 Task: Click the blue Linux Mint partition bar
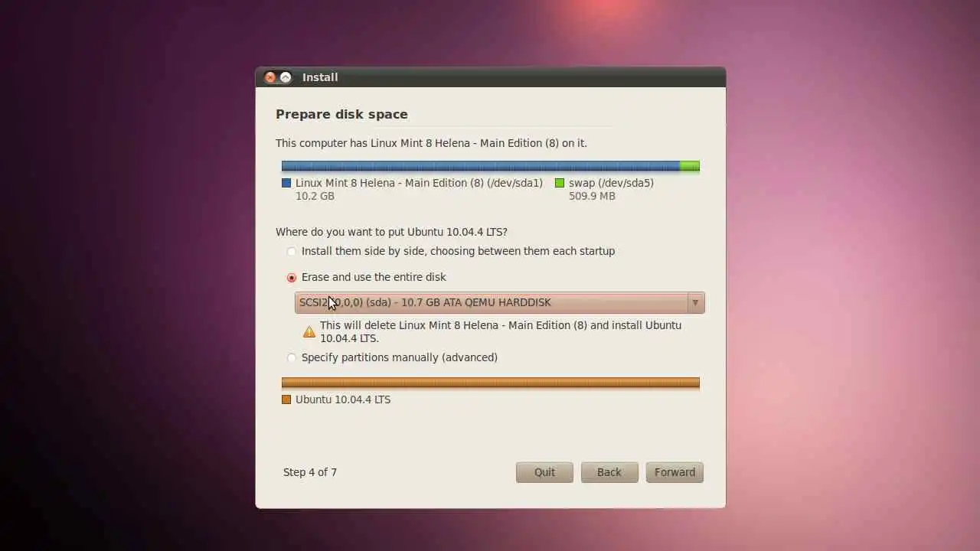pyautogui.click(x=481, y=166)
